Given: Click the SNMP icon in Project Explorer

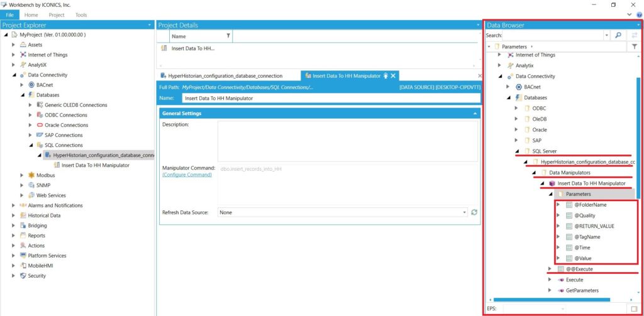Looking at the screenshot, I should coord(31,185).
